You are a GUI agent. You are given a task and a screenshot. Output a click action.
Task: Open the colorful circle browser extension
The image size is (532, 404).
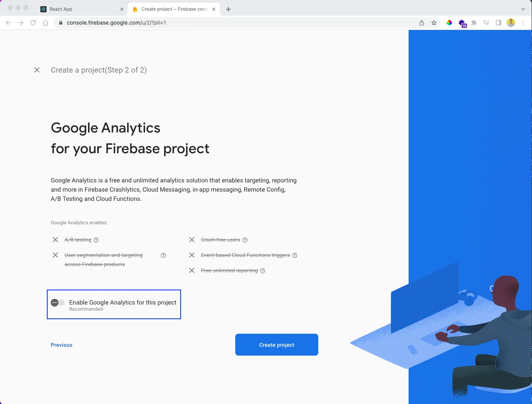(x=449, y=23)
